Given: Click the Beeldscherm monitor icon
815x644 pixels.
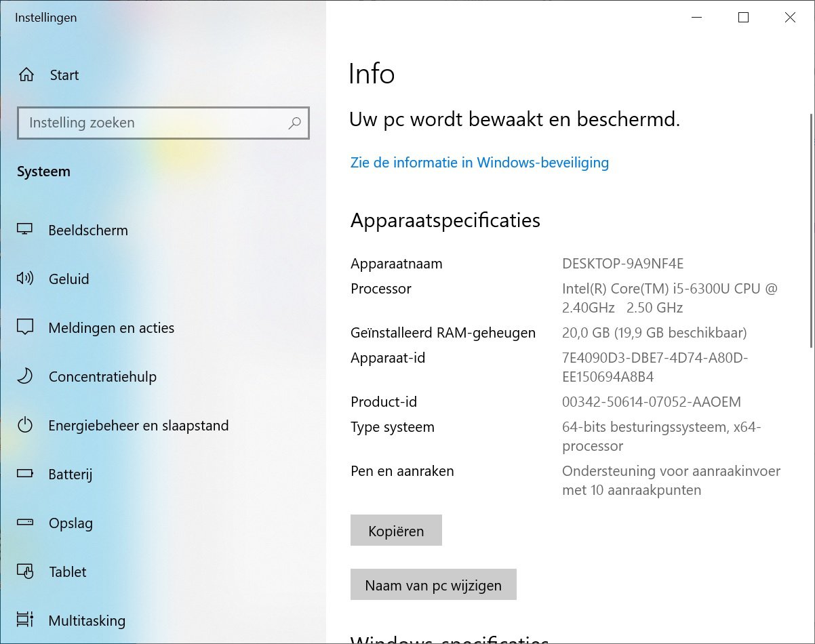Looking at the screenshot, I should tap(25, 230).
